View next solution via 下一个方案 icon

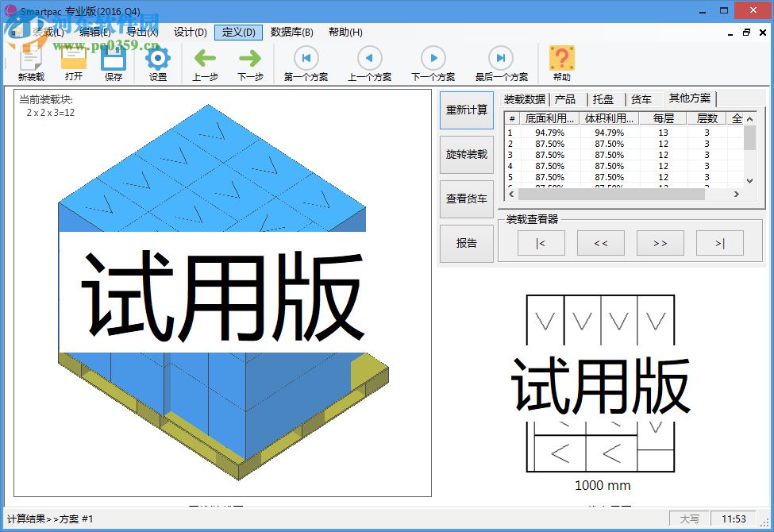433,58
